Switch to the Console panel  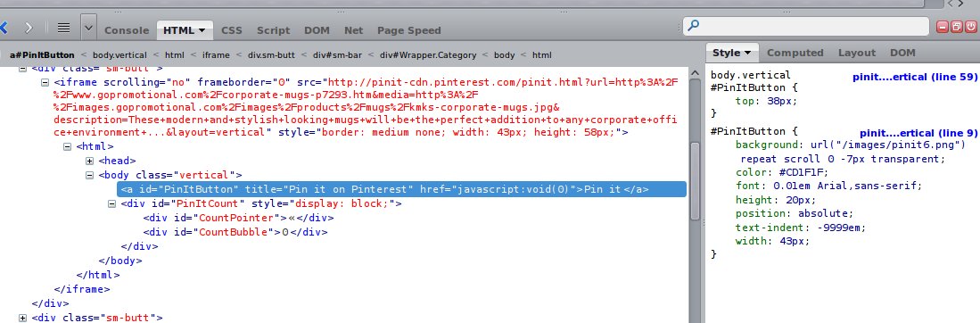[x=127, y=30]
